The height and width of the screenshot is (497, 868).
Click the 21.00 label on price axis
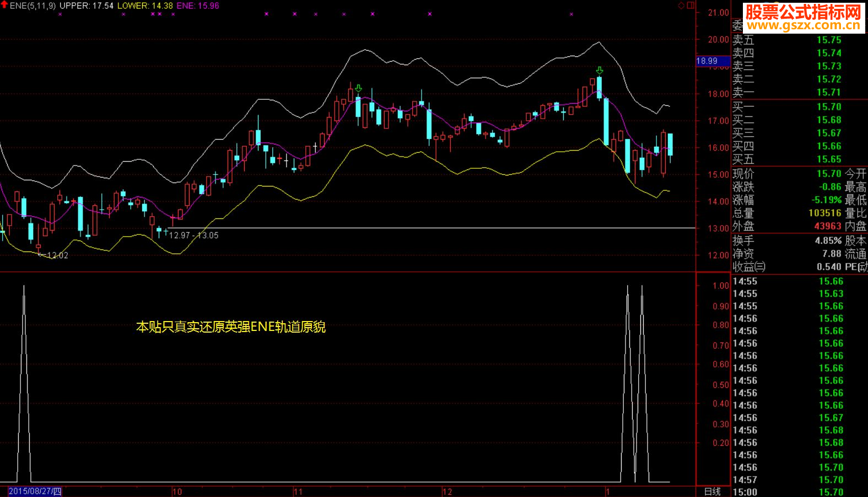point(718,13)
